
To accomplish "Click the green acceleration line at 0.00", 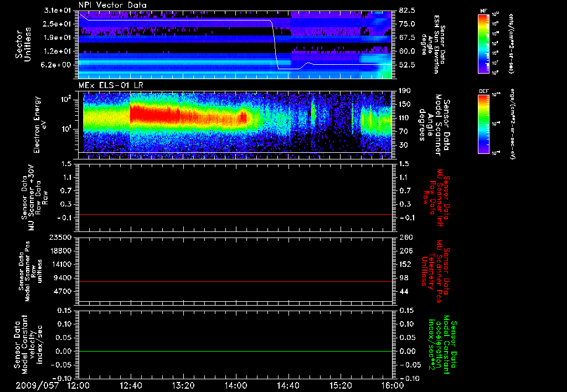I will 235,351.
